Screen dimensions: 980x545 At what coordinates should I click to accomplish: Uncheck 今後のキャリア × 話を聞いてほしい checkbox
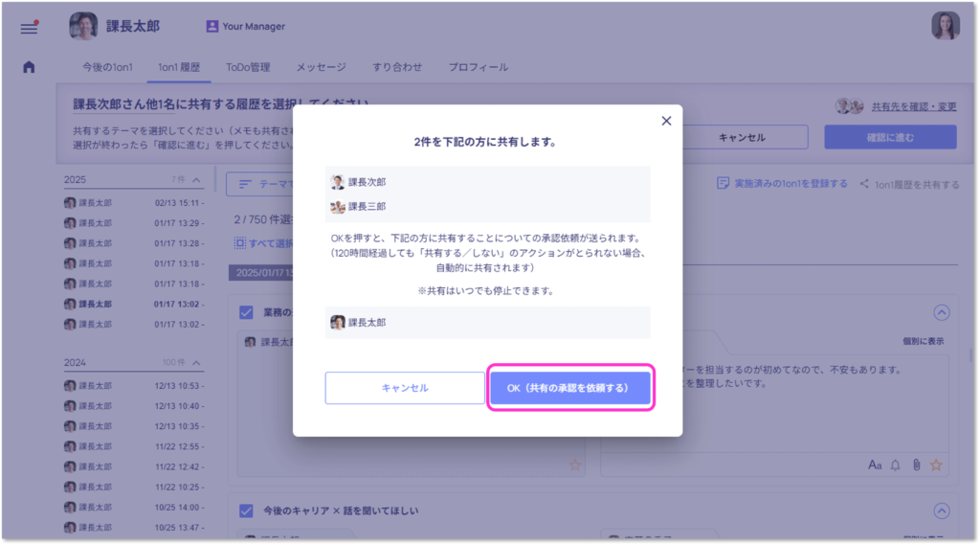246,511
